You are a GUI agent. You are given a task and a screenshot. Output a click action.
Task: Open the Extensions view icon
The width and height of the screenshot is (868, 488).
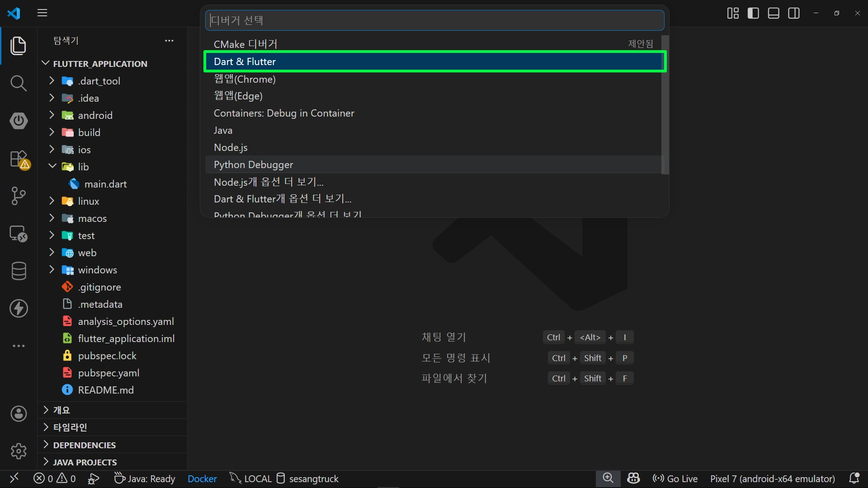18,159
